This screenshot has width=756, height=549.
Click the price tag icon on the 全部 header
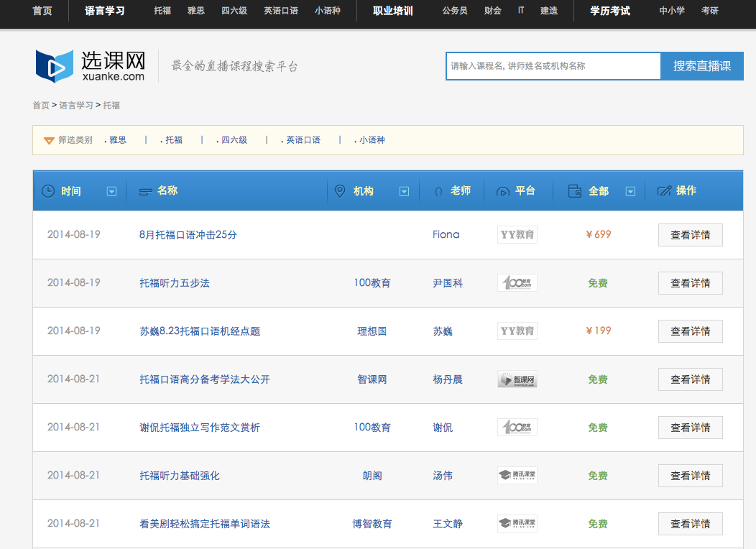pos(575,190)
